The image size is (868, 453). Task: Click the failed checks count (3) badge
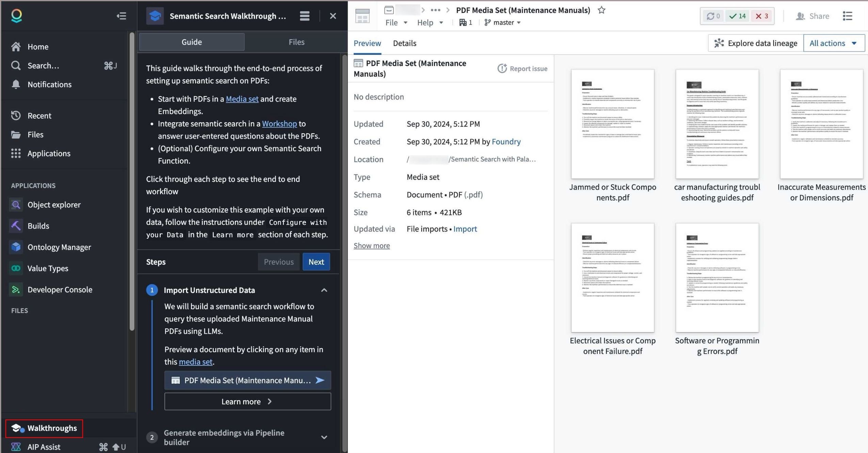click(761, 16)
